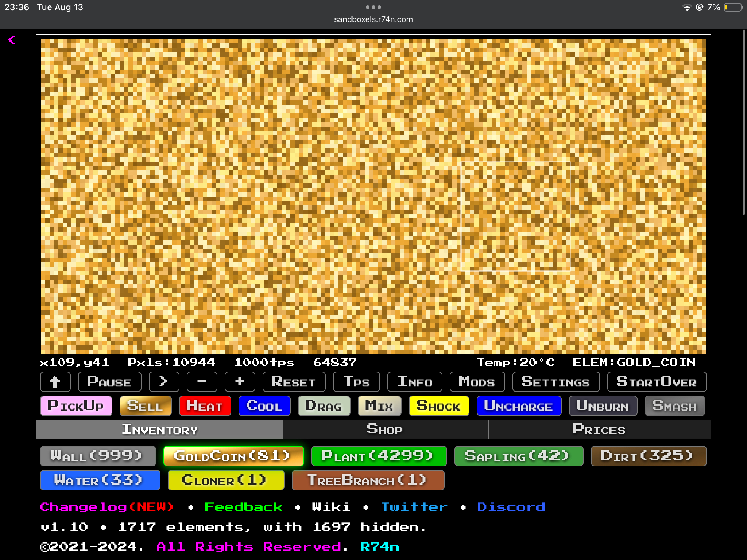Decrease brush size with minus button
This screenshot has height=560, width=747.
tap(202, 382)
